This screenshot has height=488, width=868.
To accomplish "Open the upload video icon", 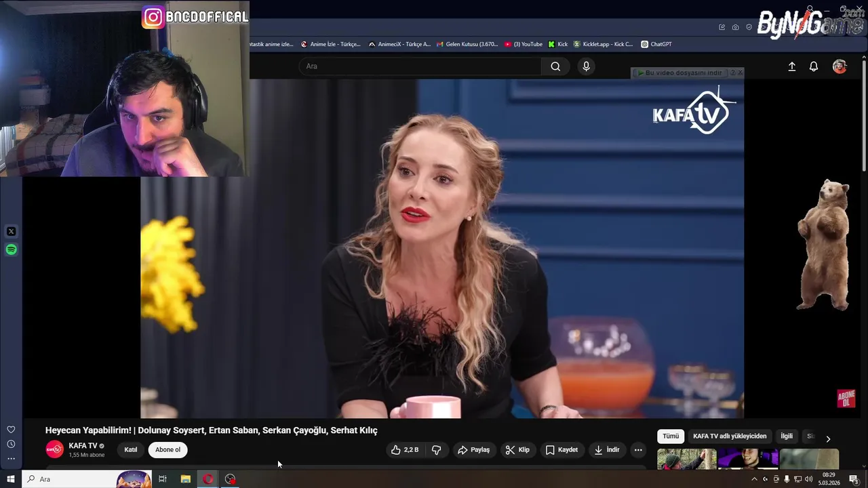I will coord(791,66).
